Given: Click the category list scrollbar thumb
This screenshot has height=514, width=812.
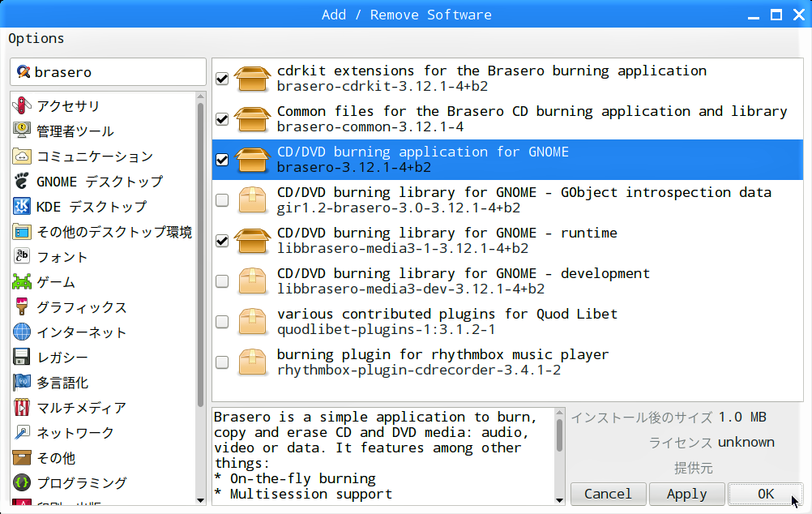Looking at the screenshot, I should [200, 255].
